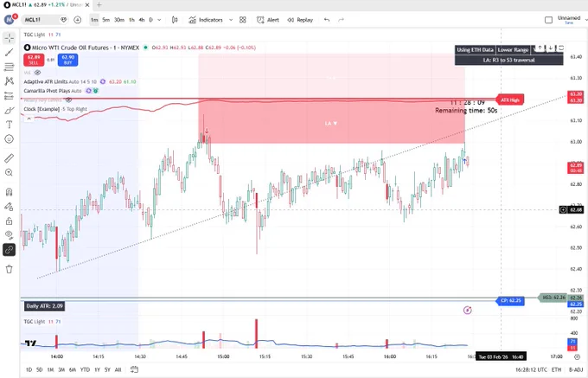This screenshot has height=378, width=588.
Task: Toggle B-ADJ back-adjustment setting
Action: coord(575,369)
